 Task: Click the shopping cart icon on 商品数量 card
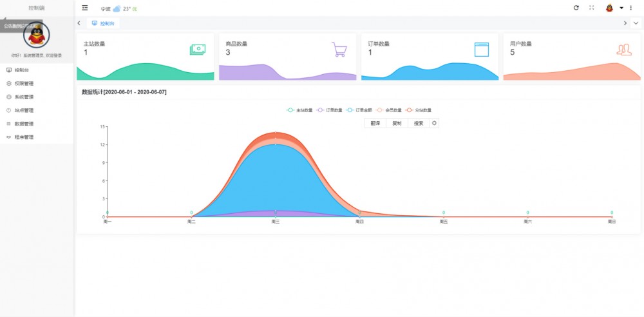click(339, 50)
